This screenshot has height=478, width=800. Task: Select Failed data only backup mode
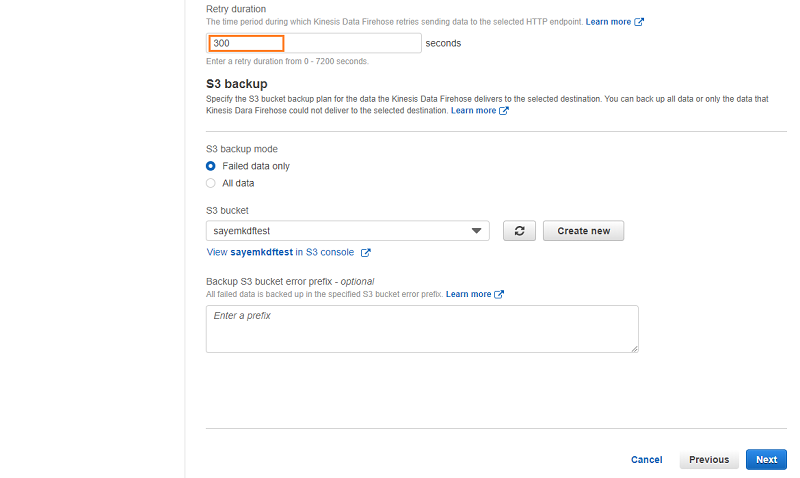point(211,166)
